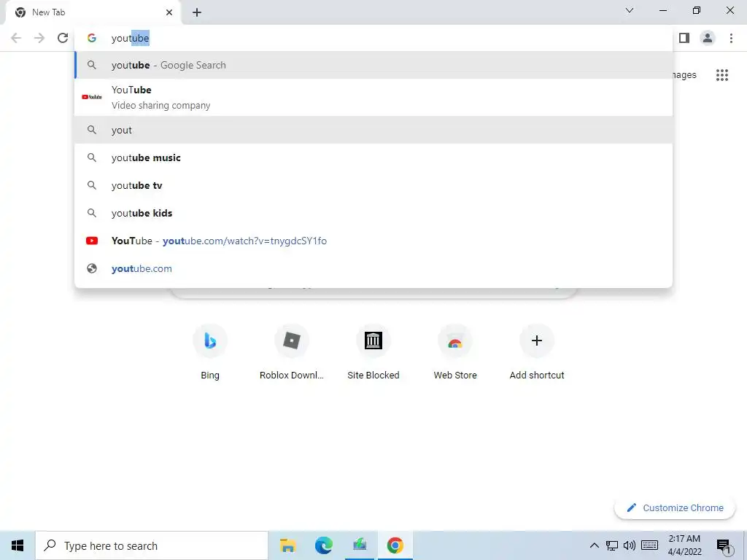Image resolution: width=747 pixels, height=560 pixels.
Task: Show hidden tray icons chevron
Action: click(x=594, y=545)
